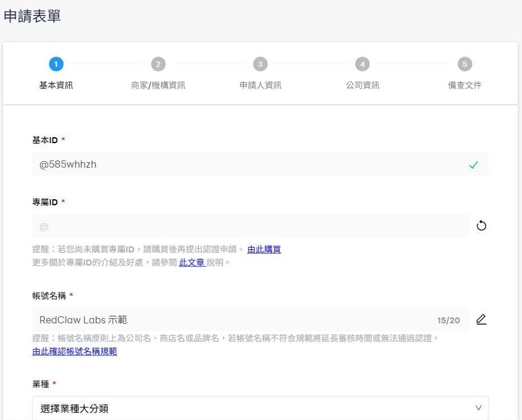Image resolution: width=522 pixels, height=420 pixels.
Task: Select step 4 circle in progress bar
Action: (x=363, y=64)
